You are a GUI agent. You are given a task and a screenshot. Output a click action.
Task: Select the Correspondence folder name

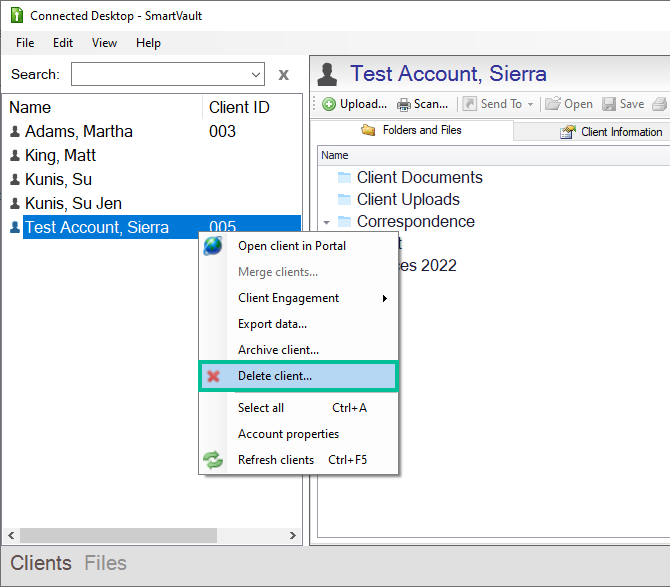point(416,222)
